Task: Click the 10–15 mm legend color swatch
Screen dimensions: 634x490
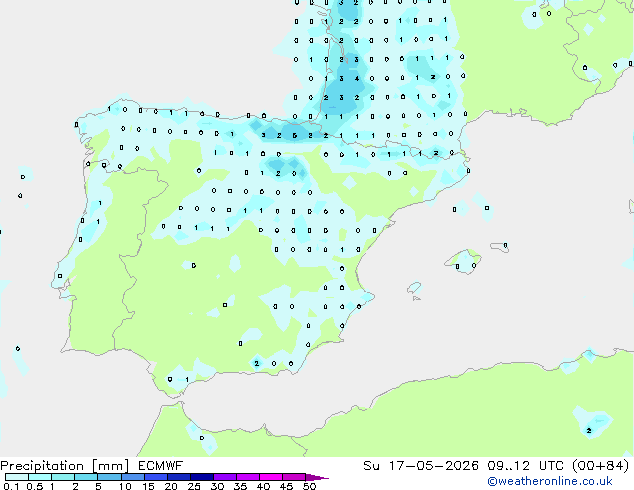Action: (132, 477)
